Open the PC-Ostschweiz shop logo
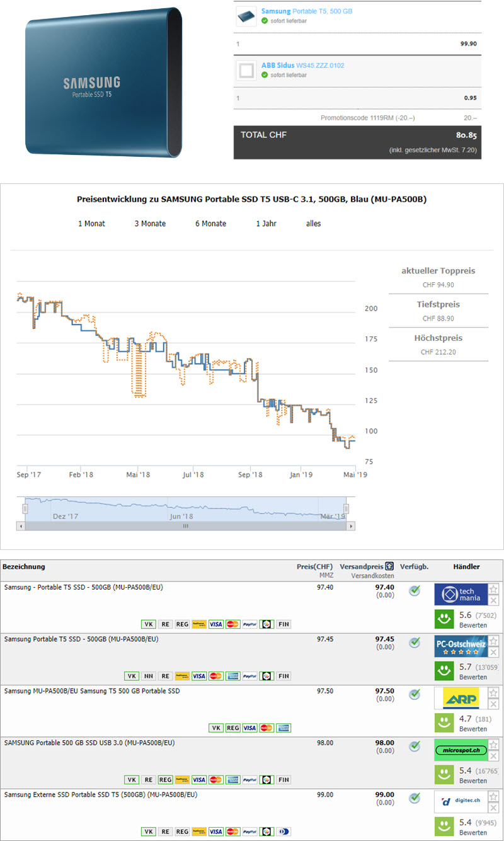The height and width of the screenshot is (841, 504). tap(461, 646)
